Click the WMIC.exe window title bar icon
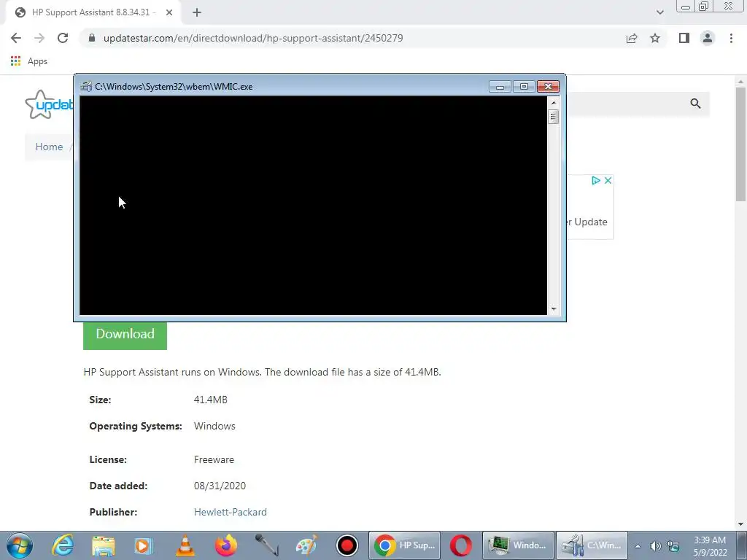 point(86,87)
